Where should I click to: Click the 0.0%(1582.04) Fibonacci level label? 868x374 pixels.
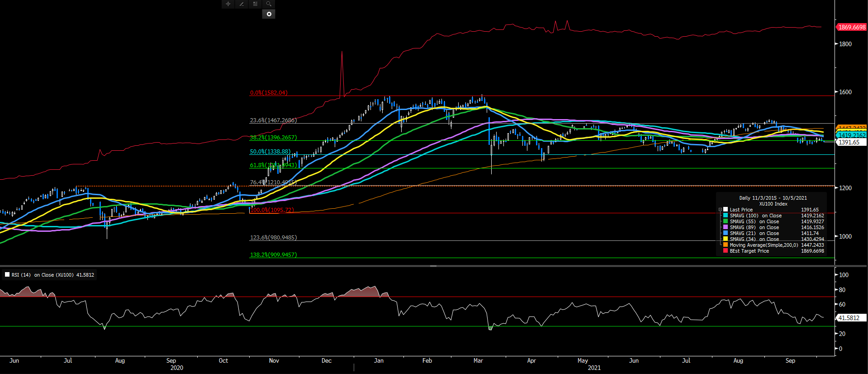pos(269,93)
